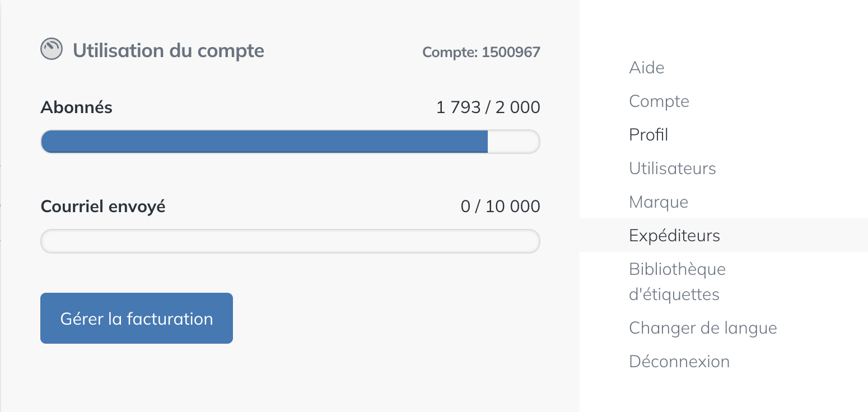Open Bibliothèque d'étiquettes
Screen dimensions: 868x412
[677, 282]
